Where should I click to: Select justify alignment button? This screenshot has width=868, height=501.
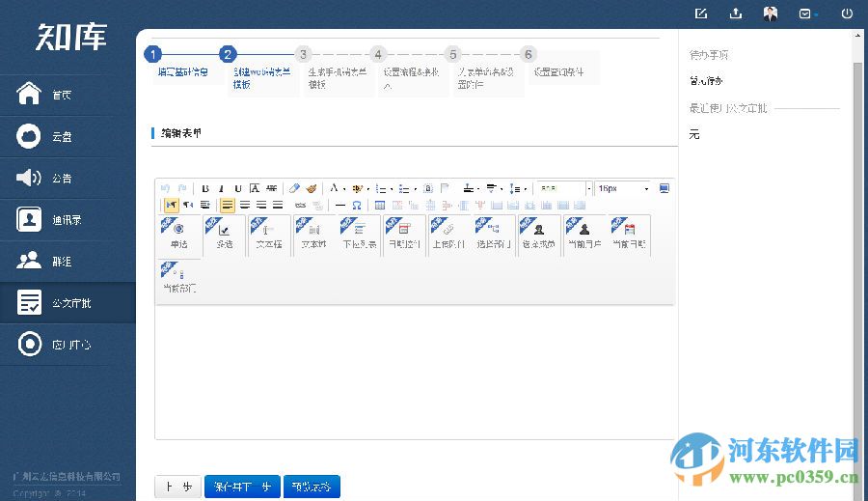[x=278, y=205]
